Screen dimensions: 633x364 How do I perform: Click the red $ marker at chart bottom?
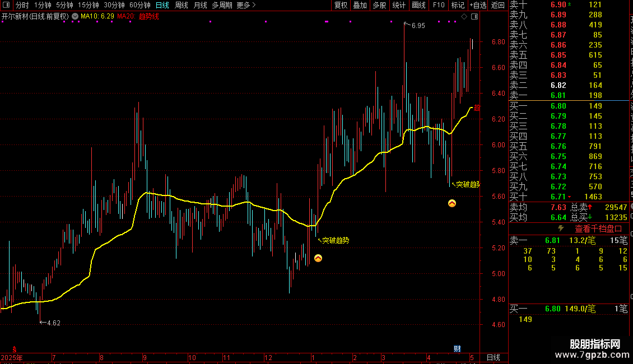tap(15, 349)
